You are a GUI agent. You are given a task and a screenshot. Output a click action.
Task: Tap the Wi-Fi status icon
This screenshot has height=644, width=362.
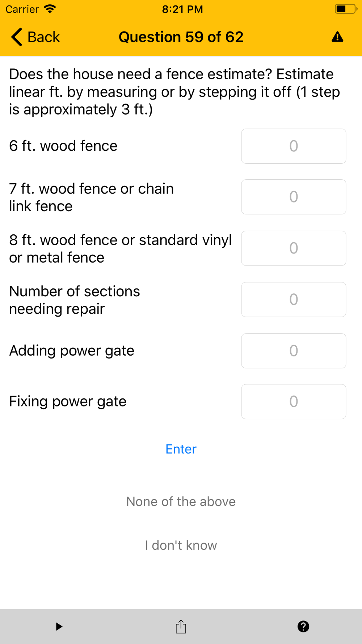click(x=50, y=9)
